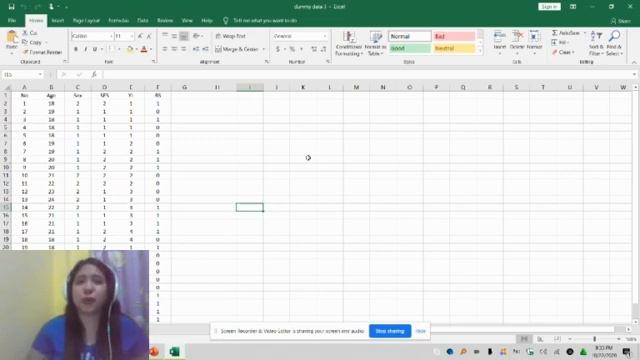
Task: Expand the AutoSum dropdown arrow
Action: tap(584, 33)
